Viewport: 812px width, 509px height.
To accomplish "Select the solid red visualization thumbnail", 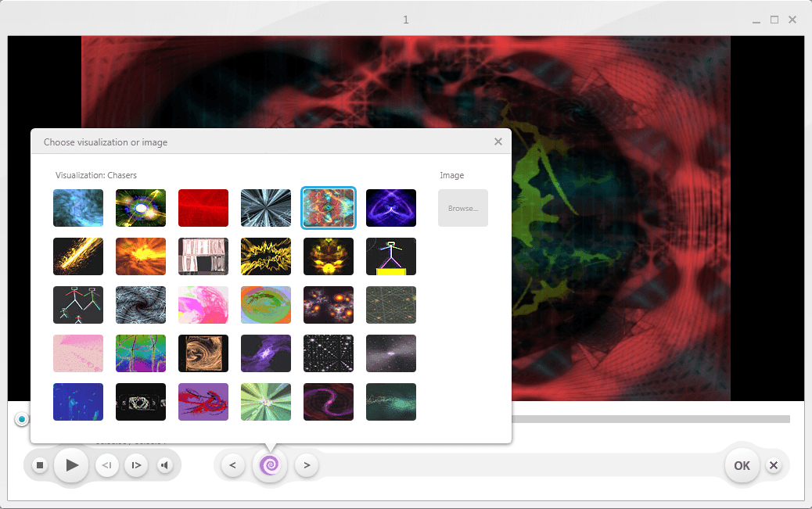I will pos(203,208).
